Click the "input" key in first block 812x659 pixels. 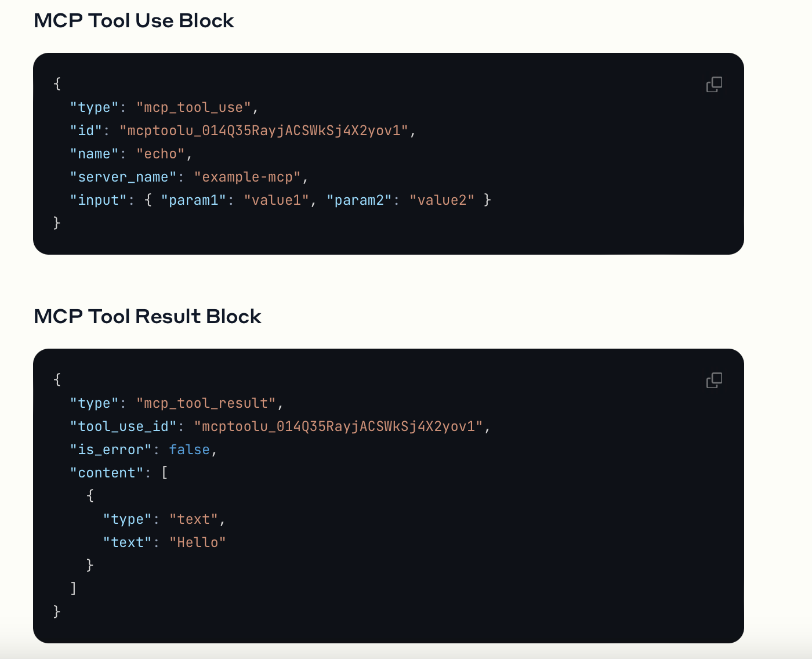point(99,200)
